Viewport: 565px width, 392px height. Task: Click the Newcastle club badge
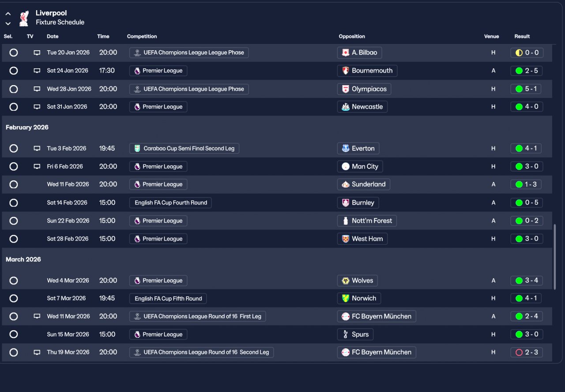346,107
